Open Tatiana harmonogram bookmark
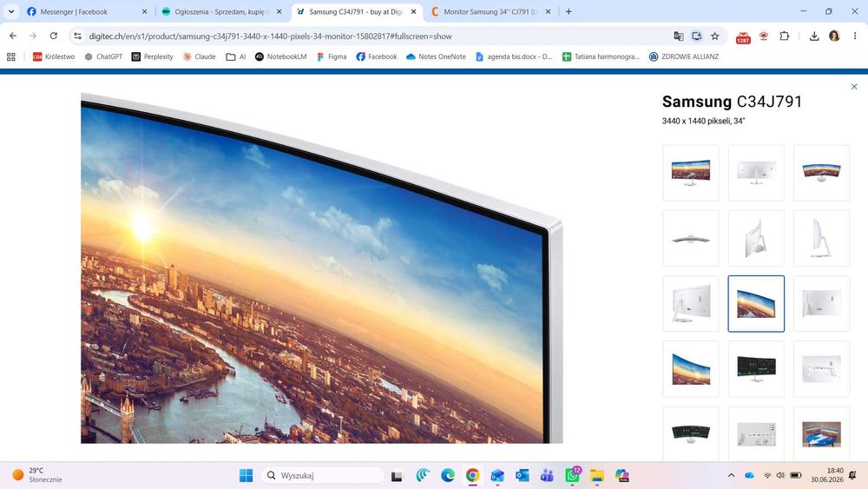This screenshot has width=868, height=489. pyautogui.click(x=601, y=56)
